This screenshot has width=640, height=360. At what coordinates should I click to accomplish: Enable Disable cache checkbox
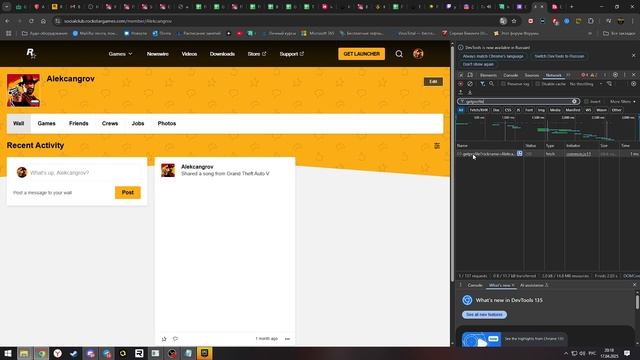coord(538,84)
